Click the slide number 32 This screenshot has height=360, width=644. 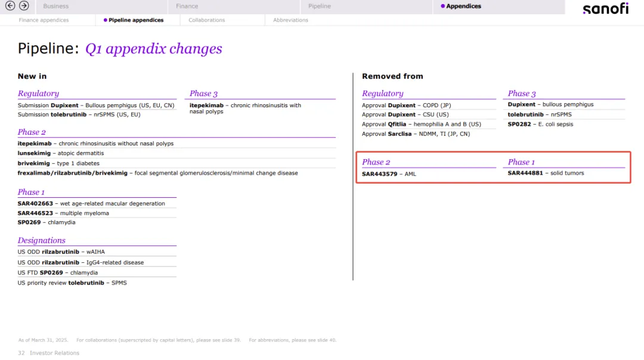pyautogui.click(x=21, y=353)
